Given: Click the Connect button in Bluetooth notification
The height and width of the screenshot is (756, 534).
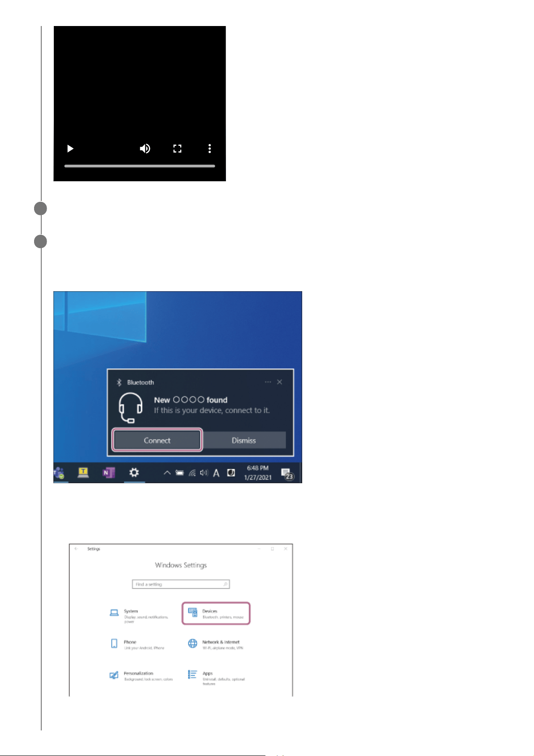Looking at the screenshot, I should [x=157, y=440].
